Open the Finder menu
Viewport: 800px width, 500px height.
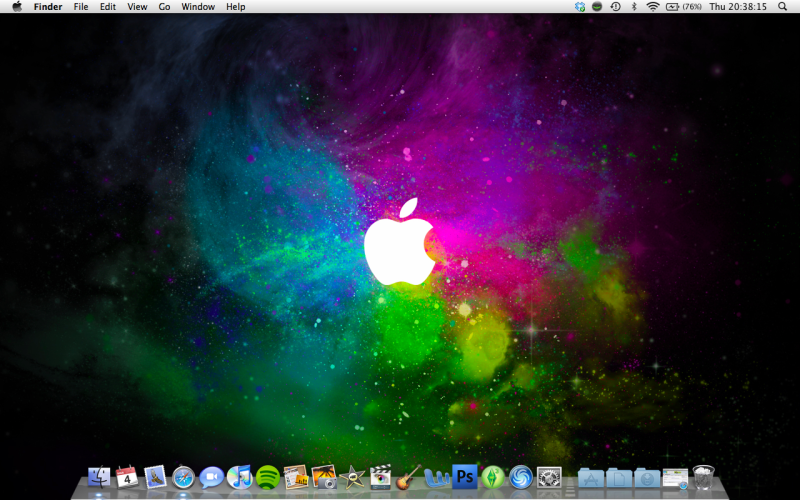pyautogui.click(x=48, y=7)
